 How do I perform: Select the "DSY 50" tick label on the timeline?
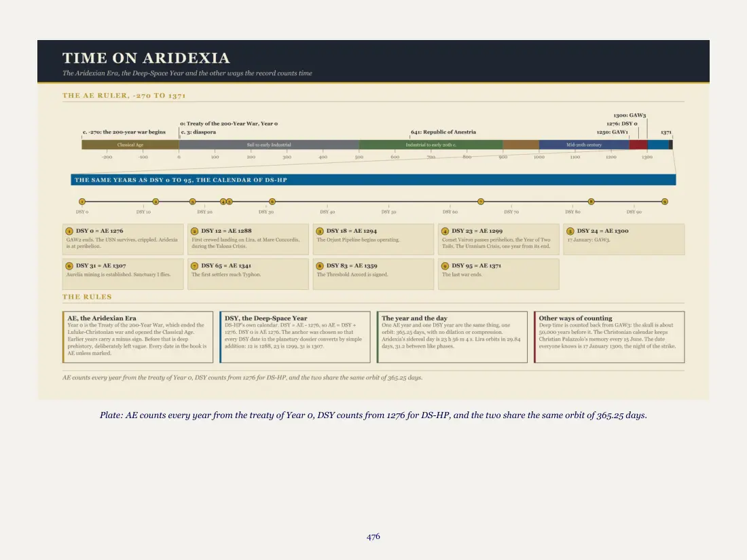pos(388,212)
